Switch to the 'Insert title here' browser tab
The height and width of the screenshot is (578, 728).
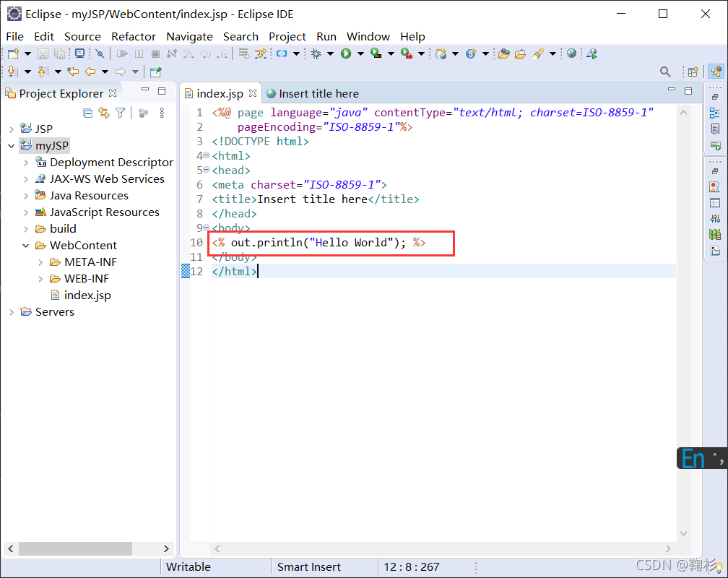(313, 94)
